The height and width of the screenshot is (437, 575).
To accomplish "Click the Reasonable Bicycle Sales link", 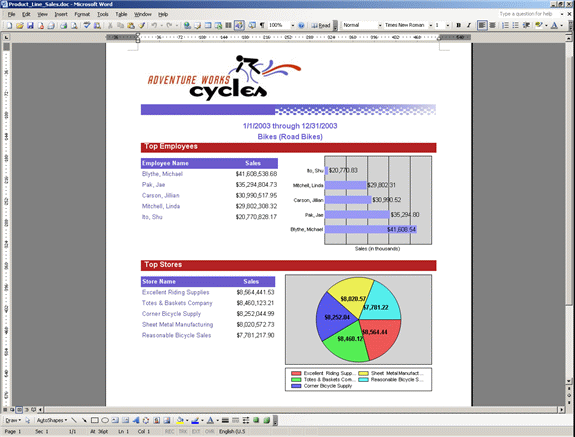I will (176, 335).
